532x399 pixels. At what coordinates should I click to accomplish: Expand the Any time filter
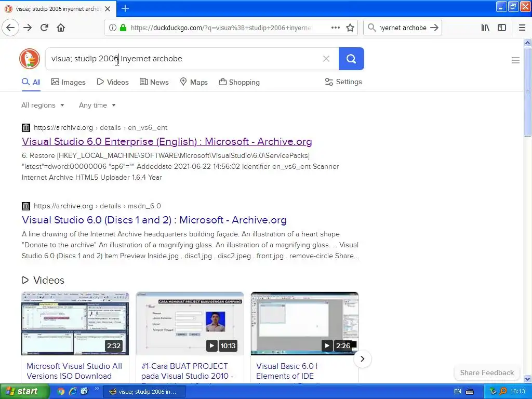[x=97, y=105]
